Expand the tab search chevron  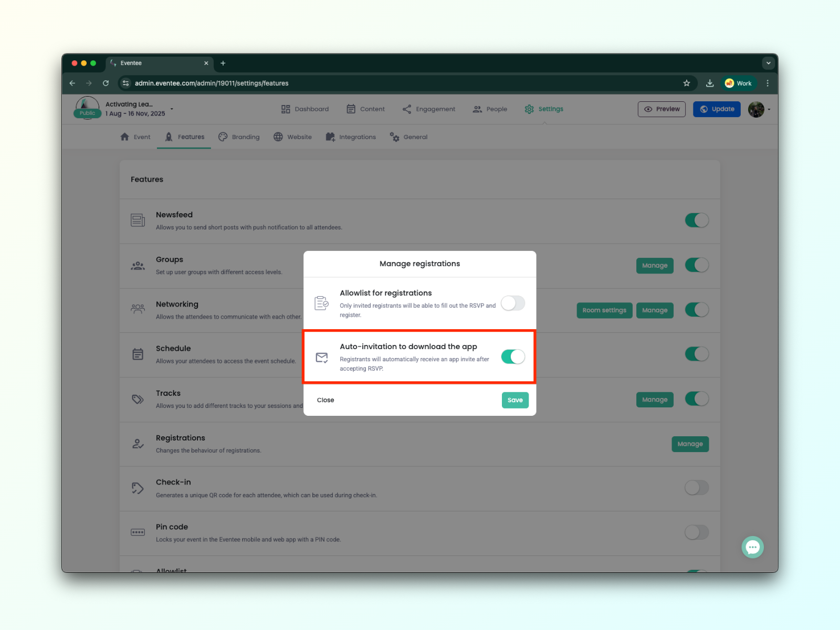[768, 63]
